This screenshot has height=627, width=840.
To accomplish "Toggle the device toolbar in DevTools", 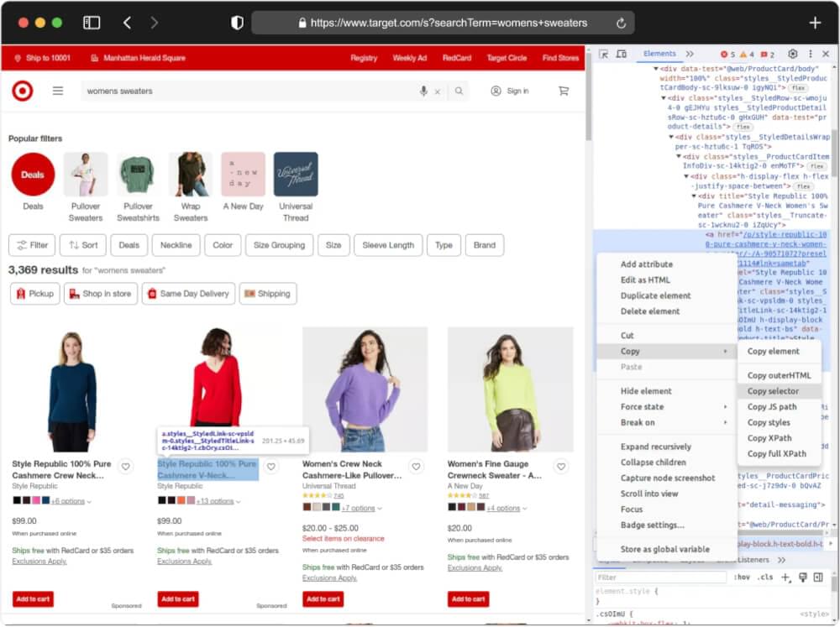I will pyautogui.click(x=621, y=54).
